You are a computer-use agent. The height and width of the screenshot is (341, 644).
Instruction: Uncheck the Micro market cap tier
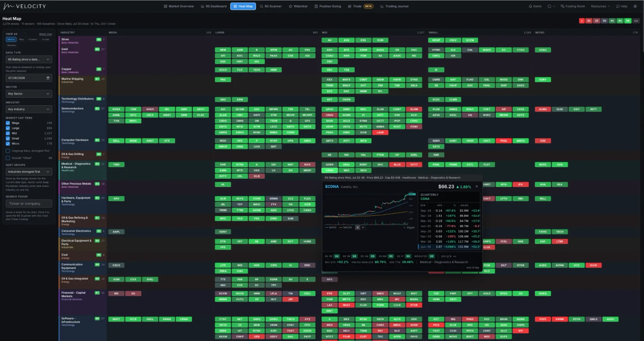(x=8, y=144)
